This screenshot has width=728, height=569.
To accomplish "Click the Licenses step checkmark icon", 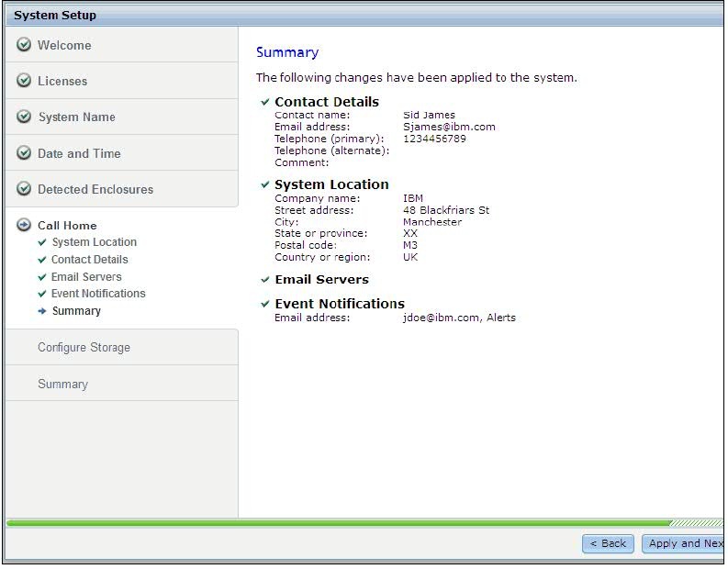I will 24,80.
